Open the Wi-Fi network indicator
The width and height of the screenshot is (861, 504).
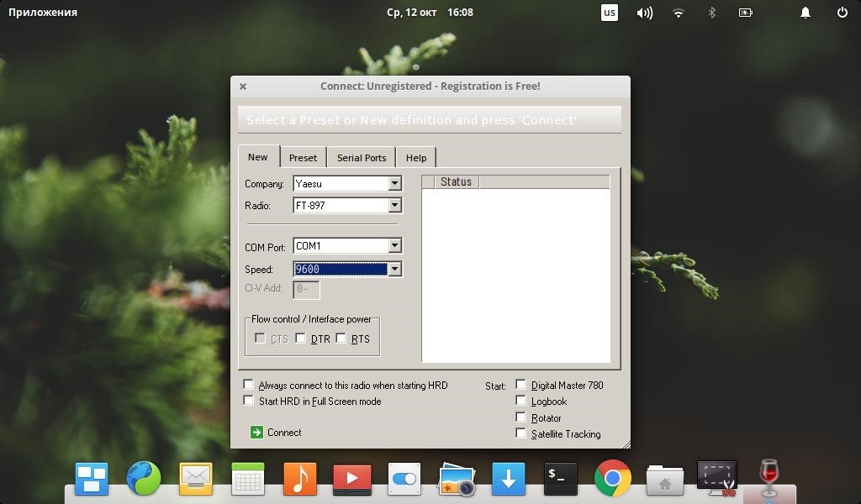coord(679,13)
